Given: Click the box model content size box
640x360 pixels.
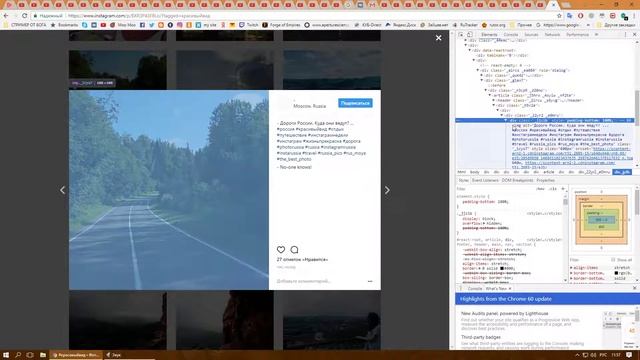Looking at the screenshot, I should point(601,220).
